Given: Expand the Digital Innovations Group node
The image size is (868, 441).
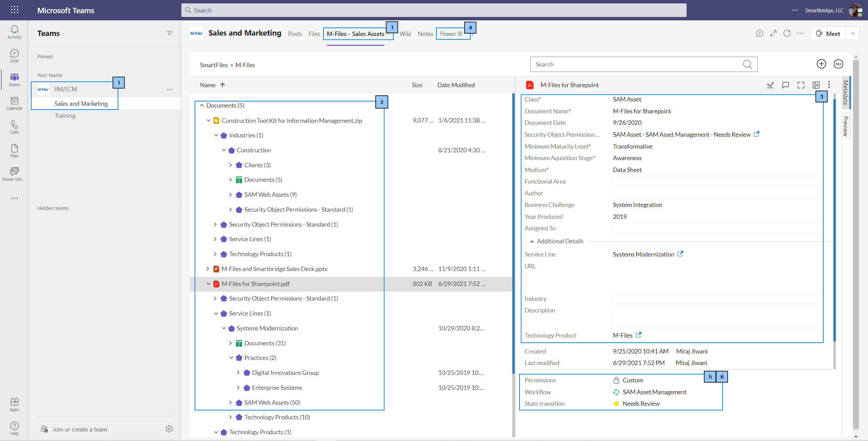Looking at the screenshot, I should pos(238,373).
